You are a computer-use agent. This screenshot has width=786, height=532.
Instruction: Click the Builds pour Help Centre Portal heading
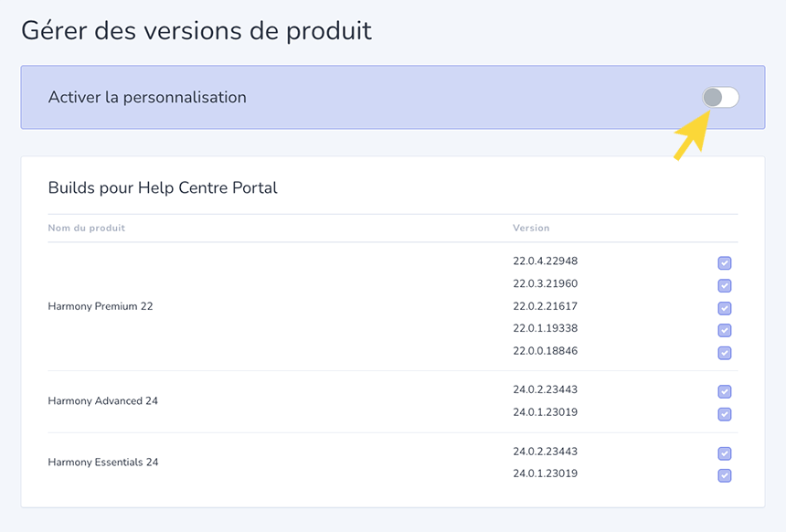click(163, 187)
